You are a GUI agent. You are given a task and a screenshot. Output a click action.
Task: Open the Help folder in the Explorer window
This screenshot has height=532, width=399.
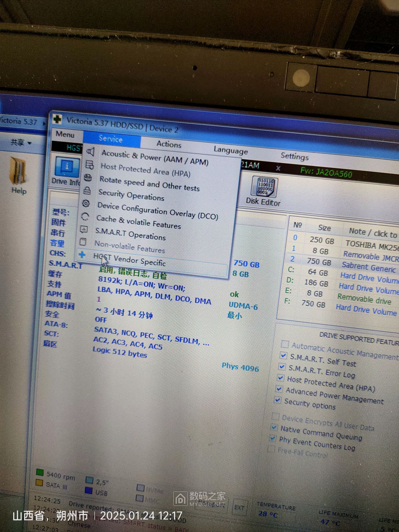(x=19, y=176)
